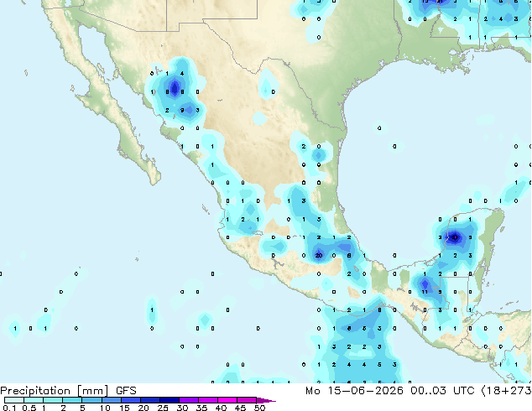The width and height of the screenshot is (532, 411).
Task: Click the '[mm]' unit label
Action: [93, 391]
